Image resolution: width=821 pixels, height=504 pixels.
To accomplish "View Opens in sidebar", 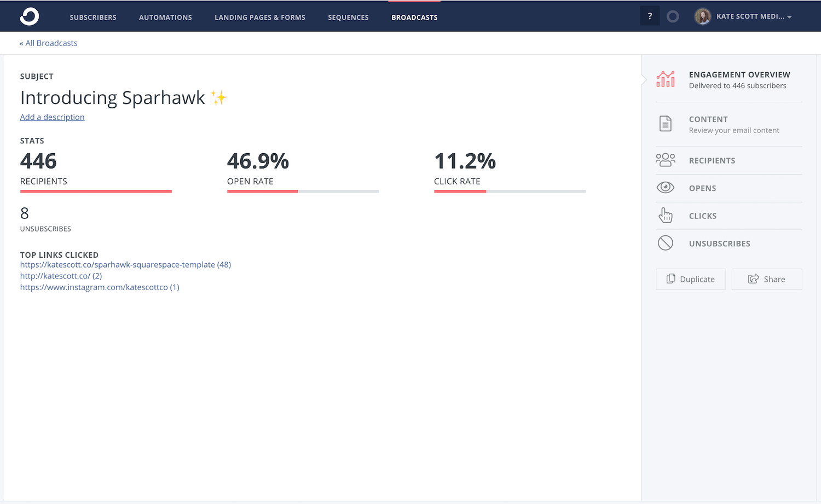I will pos(702,188).
